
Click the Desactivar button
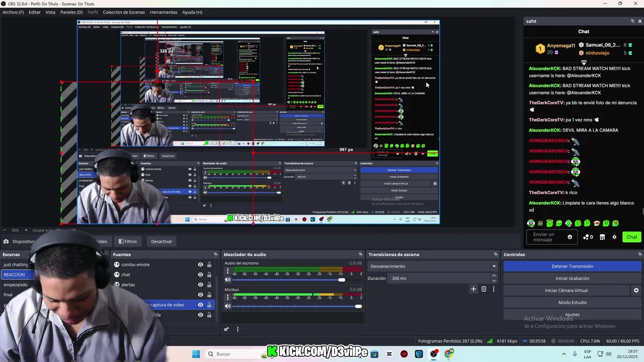point(162,241)
